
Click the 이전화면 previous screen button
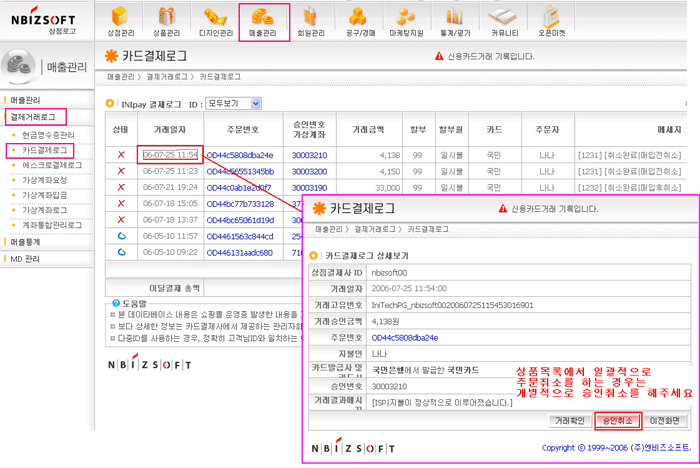(662, 419)
